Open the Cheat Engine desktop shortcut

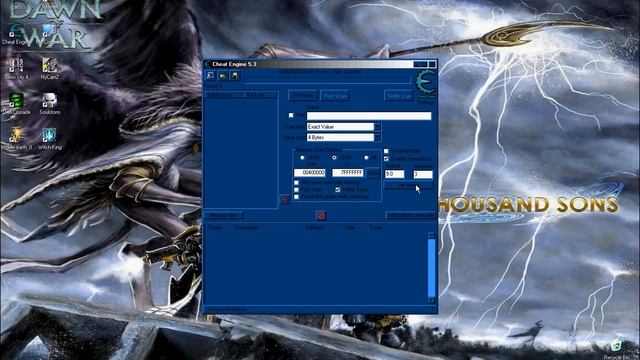click(x=16, y=33)
